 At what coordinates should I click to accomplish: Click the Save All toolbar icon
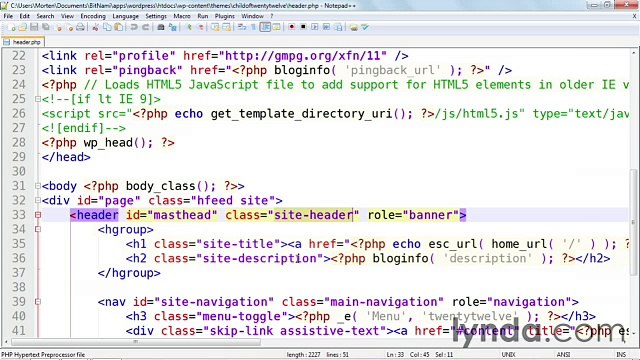coord(46,27)
